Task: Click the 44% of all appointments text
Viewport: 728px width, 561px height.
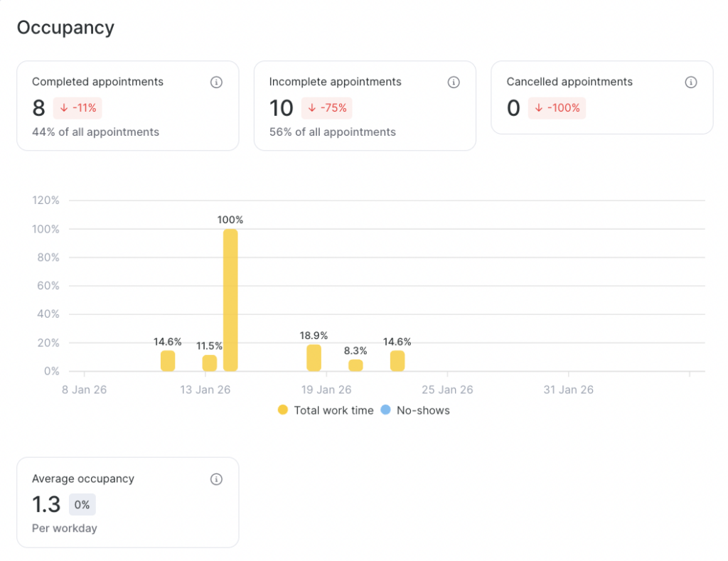Action: (95, 132)
